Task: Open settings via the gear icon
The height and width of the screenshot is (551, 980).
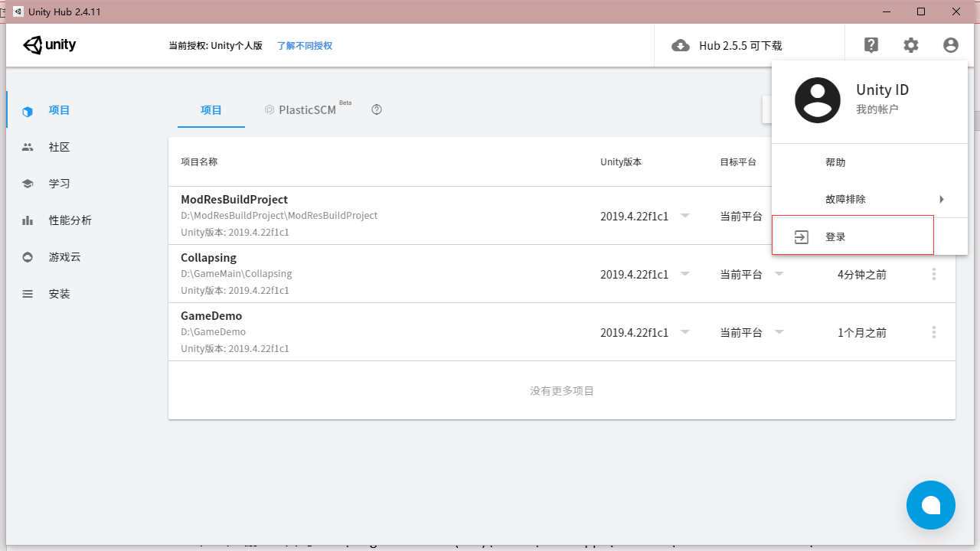Action: pyautogui.click(x=911, y=45)
